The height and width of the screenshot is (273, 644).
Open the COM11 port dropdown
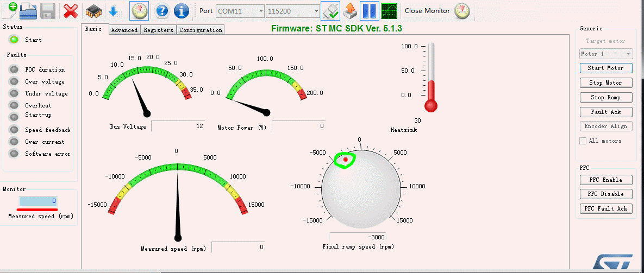[240, 11]
